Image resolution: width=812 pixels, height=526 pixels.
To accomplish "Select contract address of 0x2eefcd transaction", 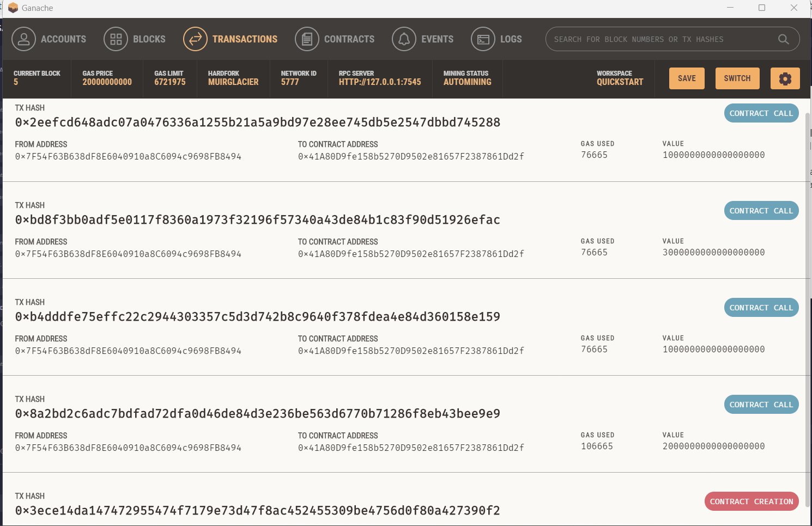I will tap(411, 157).
